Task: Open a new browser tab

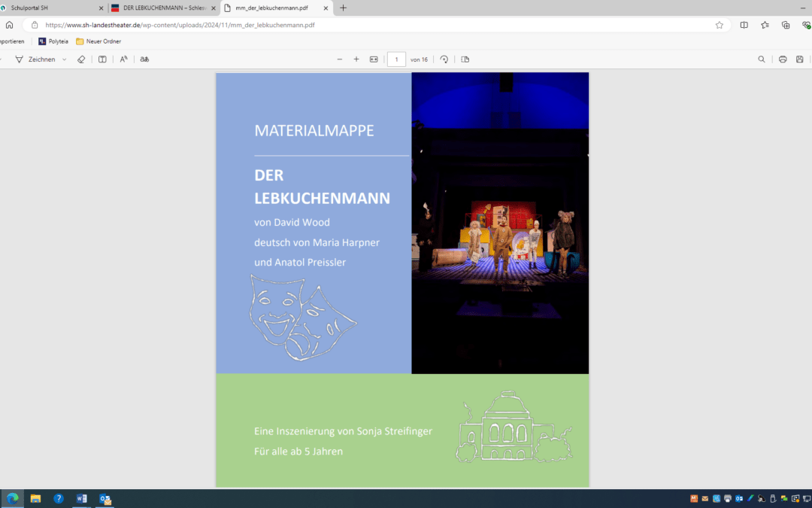Action: (343, 8)
